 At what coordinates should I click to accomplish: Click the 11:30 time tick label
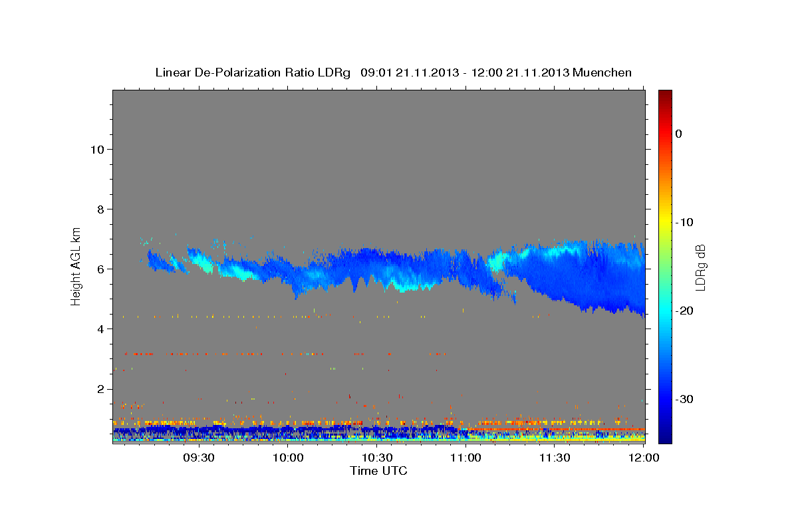pos(555,458)
